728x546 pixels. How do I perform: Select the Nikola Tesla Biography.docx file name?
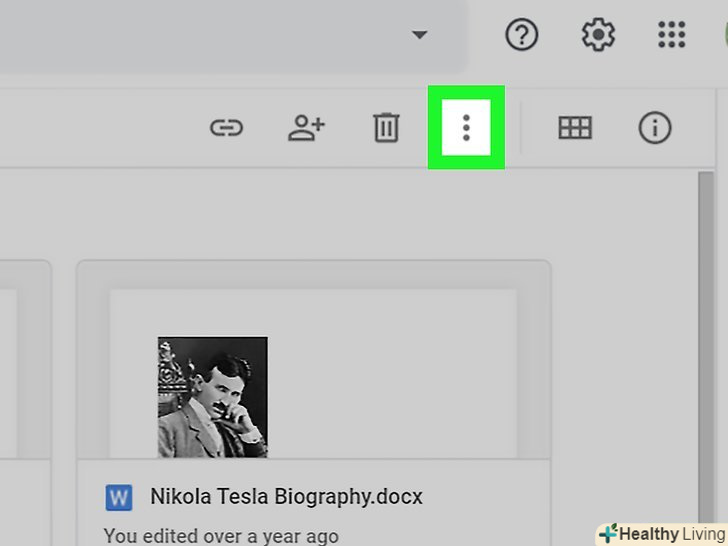click(x=286, y=496)
